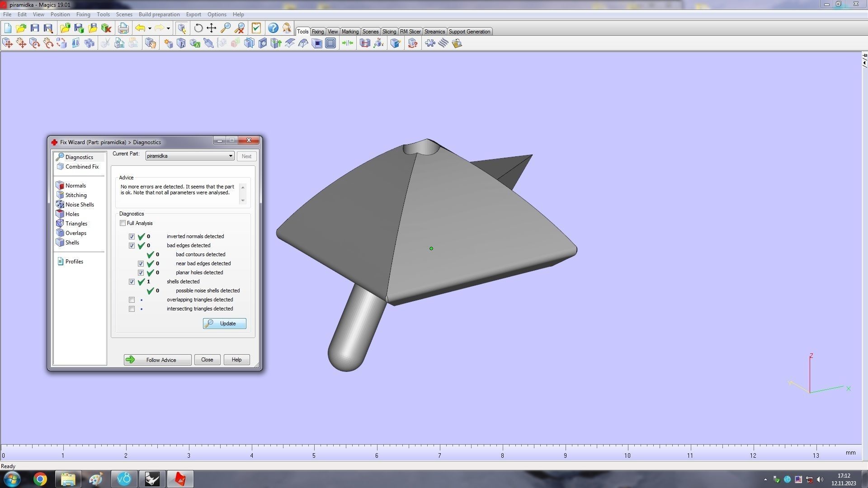Screen dimensions: 868x488
Task: Uncheck inverted normals detected checkbox
Action: [132, 236]
